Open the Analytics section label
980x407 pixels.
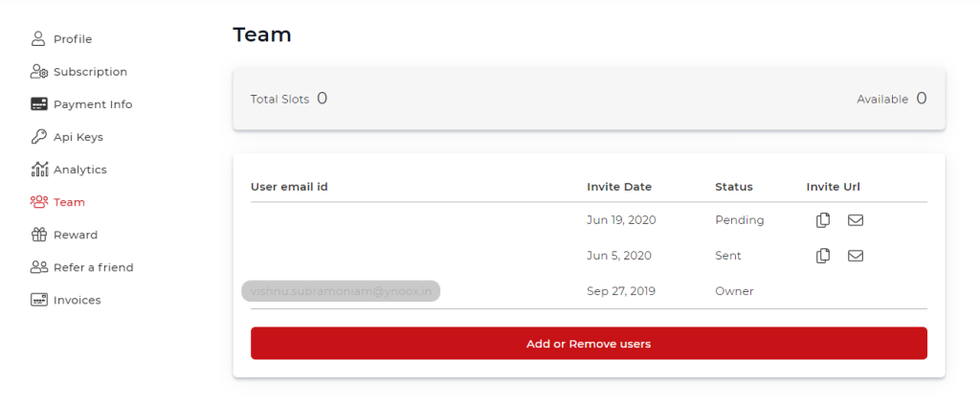pyautogui.click(x=80, y=170)
